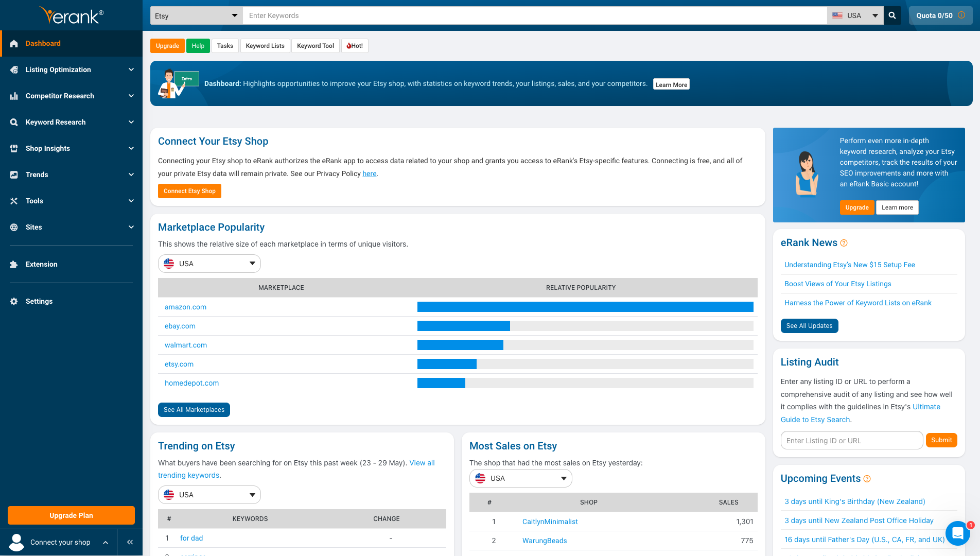Click the Quota info icon

click(x=961, y=15)
